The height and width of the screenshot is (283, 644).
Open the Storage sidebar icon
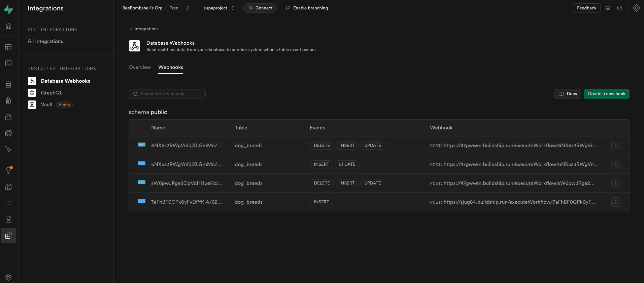click(9, 117)
